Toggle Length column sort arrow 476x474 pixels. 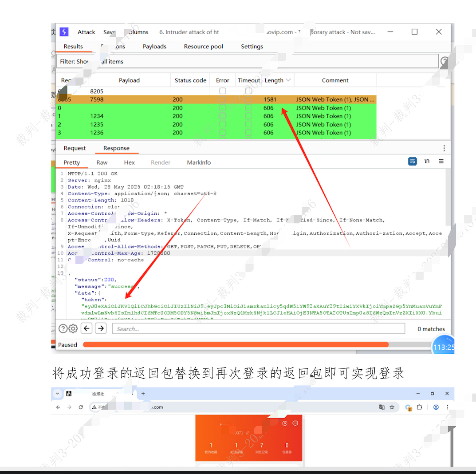click(x=288, y=80)
